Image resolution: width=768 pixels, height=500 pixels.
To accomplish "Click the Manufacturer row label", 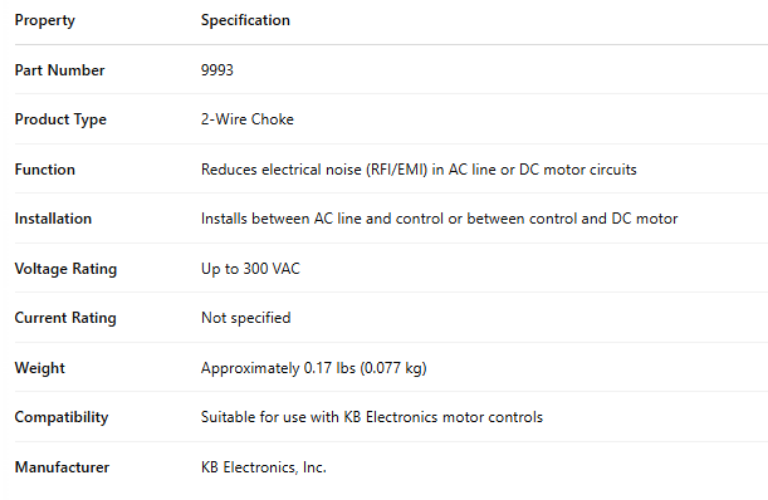I will coord(62,467).
